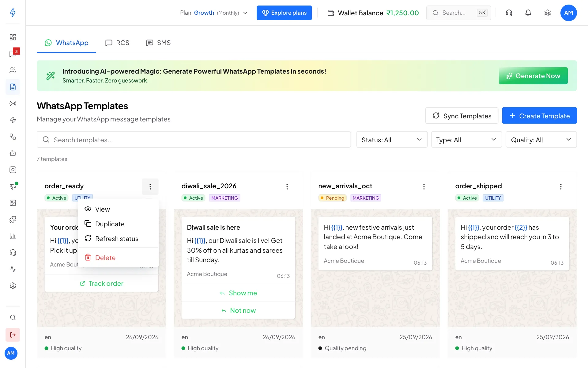This screenshot has width=588, height=368.
Task: Open the megaphone campaigns icon in sidebar
Action: click(x=13, y=186)
